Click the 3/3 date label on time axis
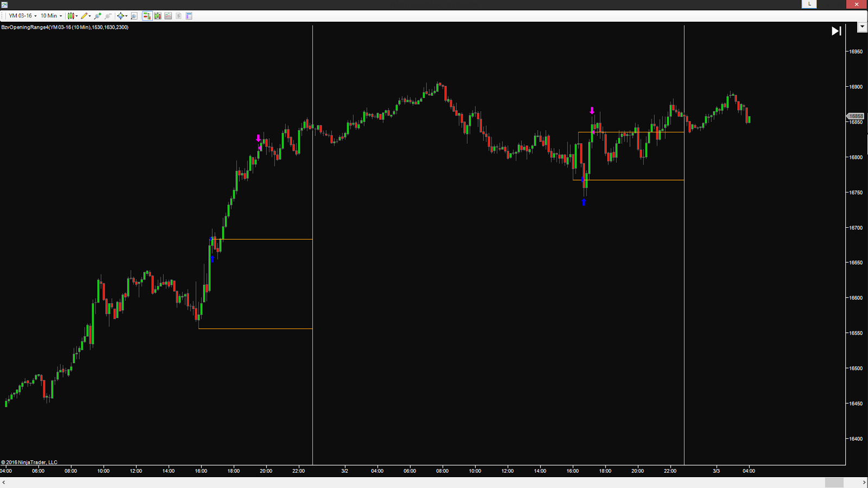 [716, 471]
